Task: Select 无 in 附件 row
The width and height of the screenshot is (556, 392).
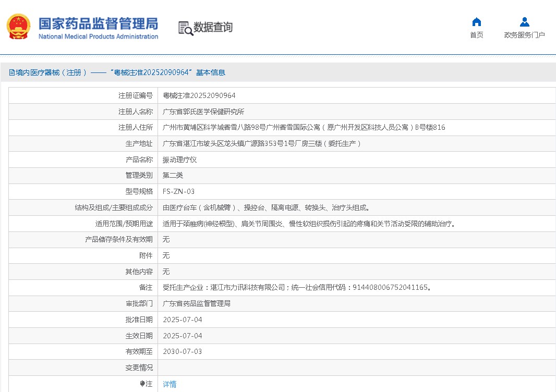Action: 166,255
